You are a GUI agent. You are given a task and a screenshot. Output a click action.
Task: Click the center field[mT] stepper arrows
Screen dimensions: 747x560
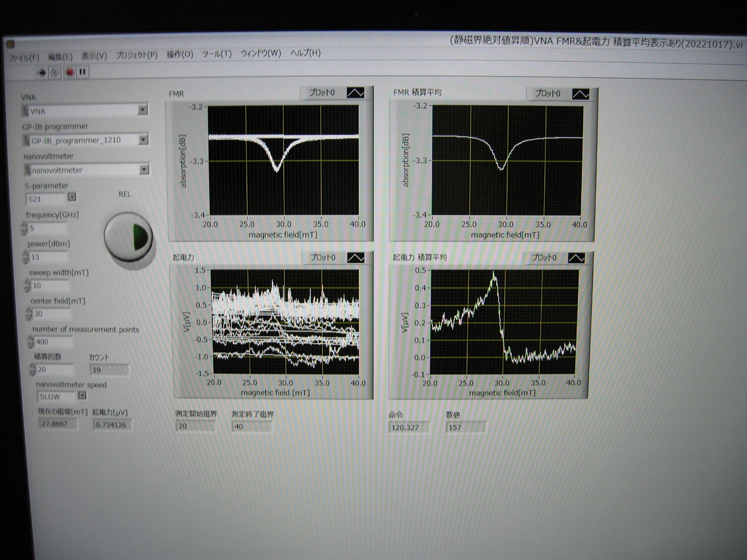pos(29,314)
